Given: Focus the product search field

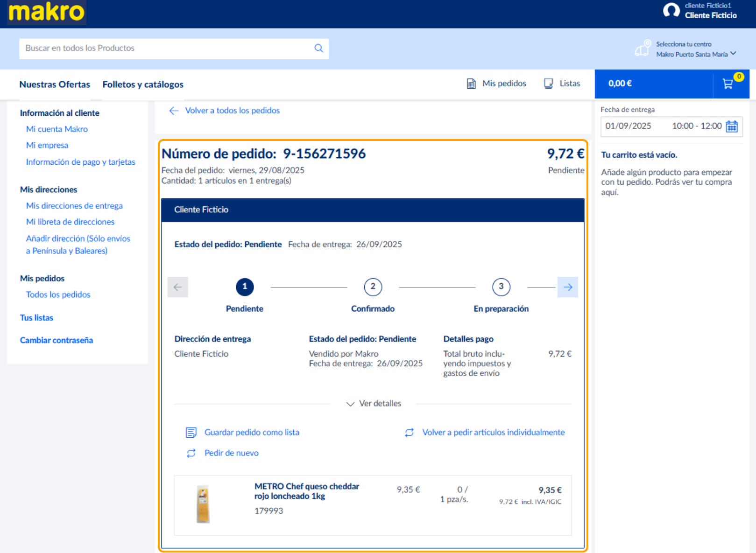Looking at the screenshot, I should pyautogui.click(x=174, y=49).
